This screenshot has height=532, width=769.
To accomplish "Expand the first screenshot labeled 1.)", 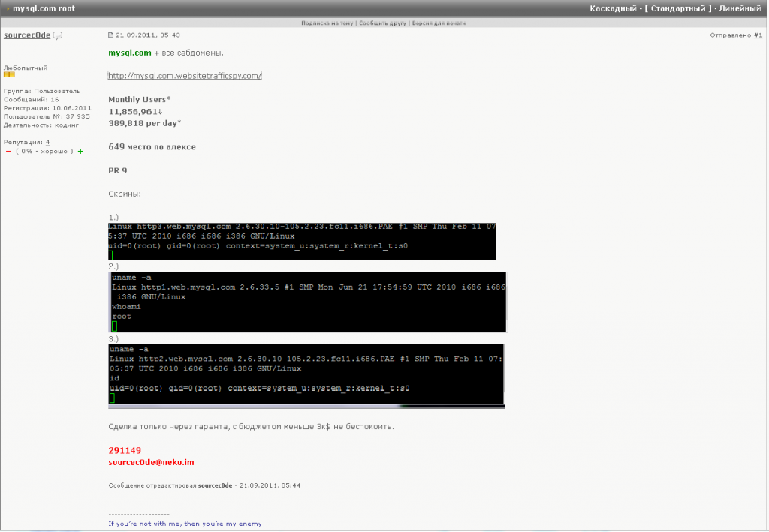I will 300,239.
